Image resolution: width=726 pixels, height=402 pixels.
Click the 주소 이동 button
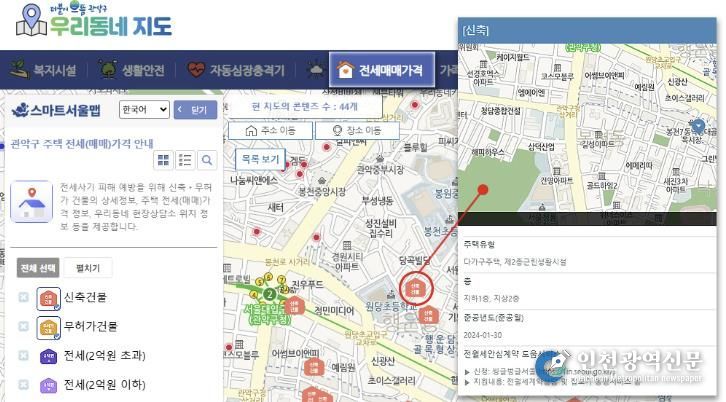point(270,131)
